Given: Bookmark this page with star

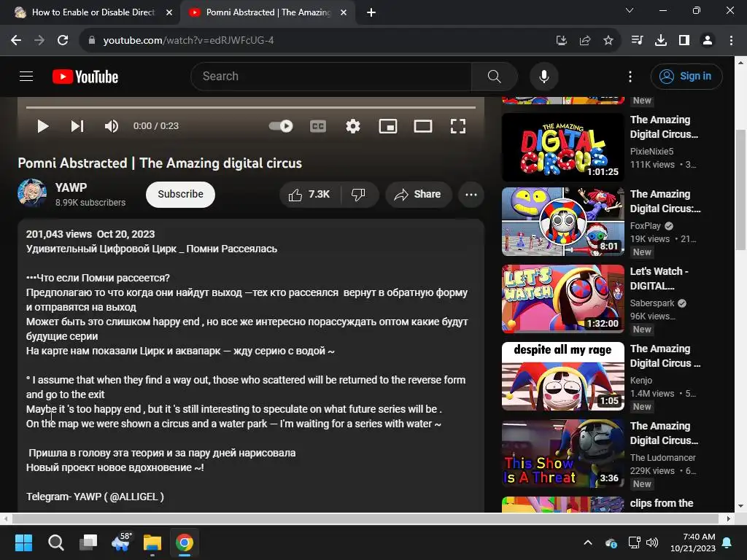Looking at the screenshot, I should (608, 41).
